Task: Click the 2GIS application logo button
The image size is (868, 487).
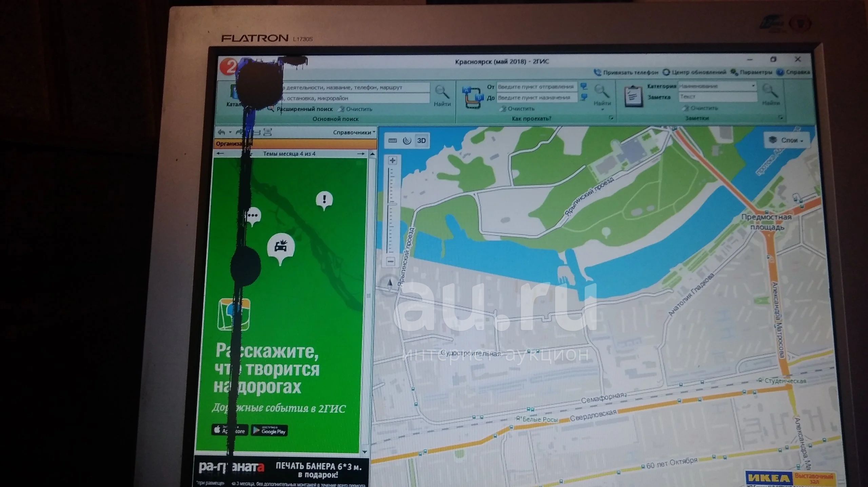Action: pos(229,66)
